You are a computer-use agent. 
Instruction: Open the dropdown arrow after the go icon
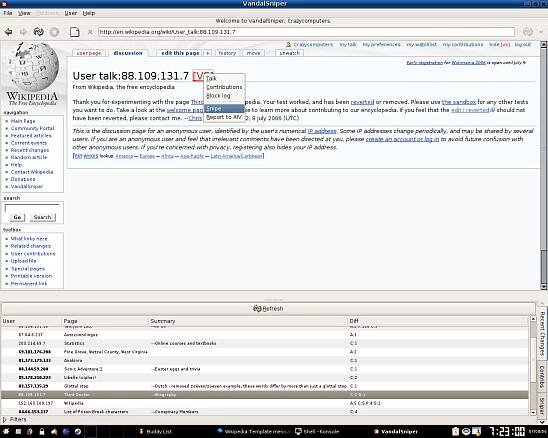(x=541, y=32)
